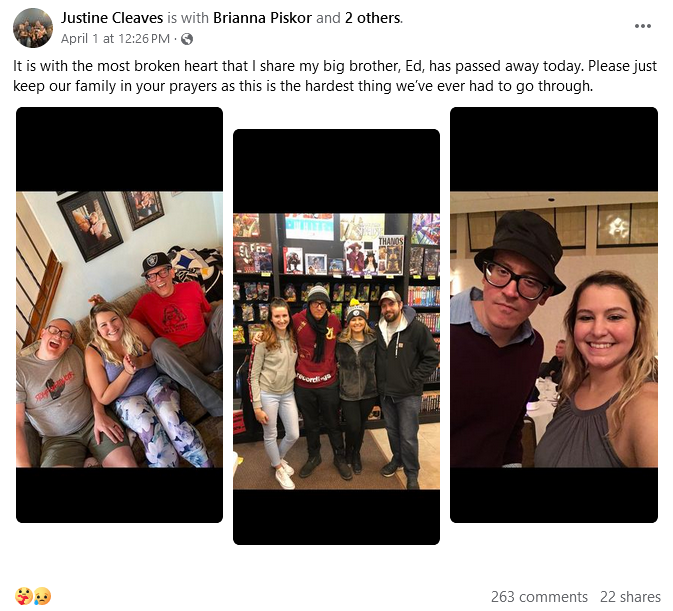Open the couch group photo

[119, 315]
